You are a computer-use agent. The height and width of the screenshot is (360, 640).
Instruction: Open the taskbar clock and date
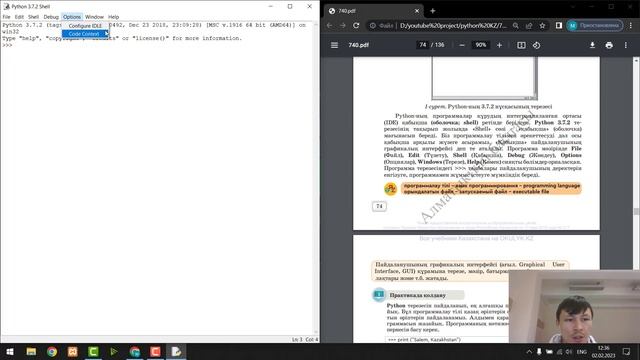point(603,351)
